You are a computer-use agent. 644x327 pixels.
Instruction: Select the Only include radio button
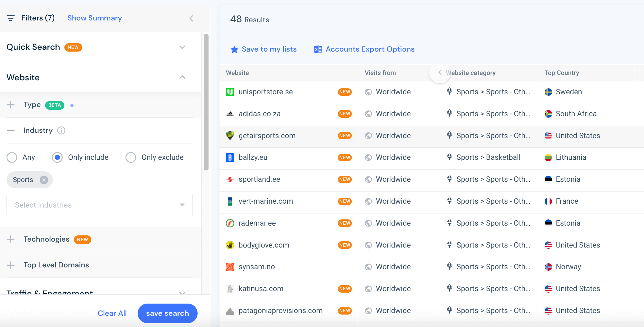(x=57, y=157)
